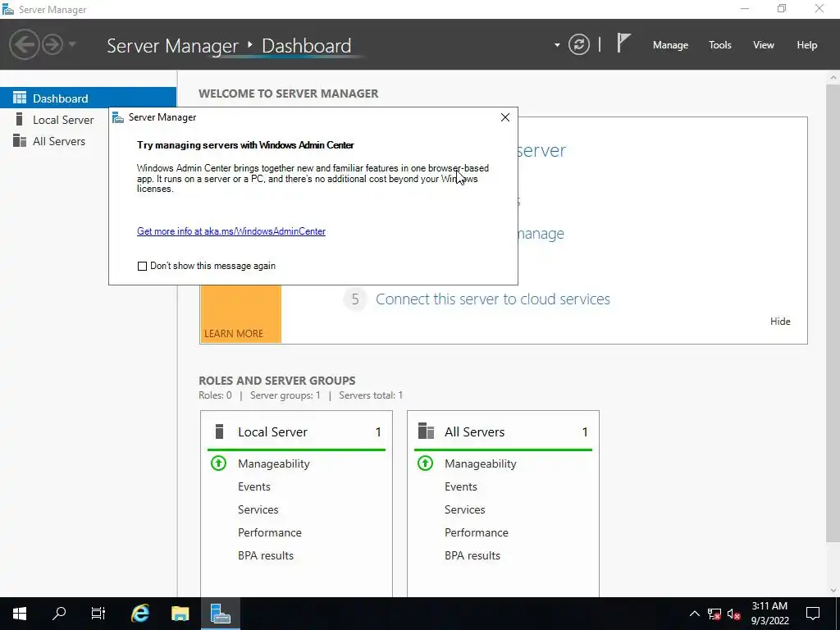Open the notifications flag
The width and height of the screenshot is (840, 630).
tap(623, 43)
